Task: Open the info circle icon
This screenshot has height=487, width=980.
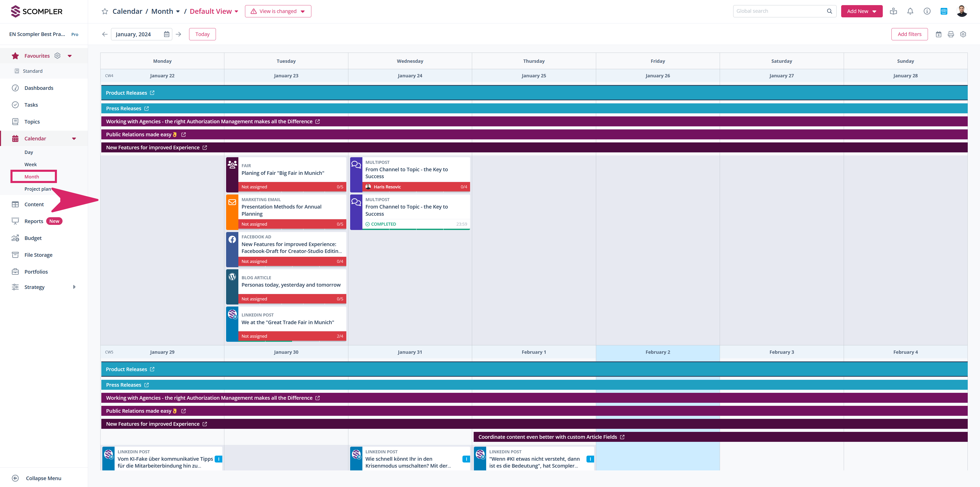Action: [927, 11]
